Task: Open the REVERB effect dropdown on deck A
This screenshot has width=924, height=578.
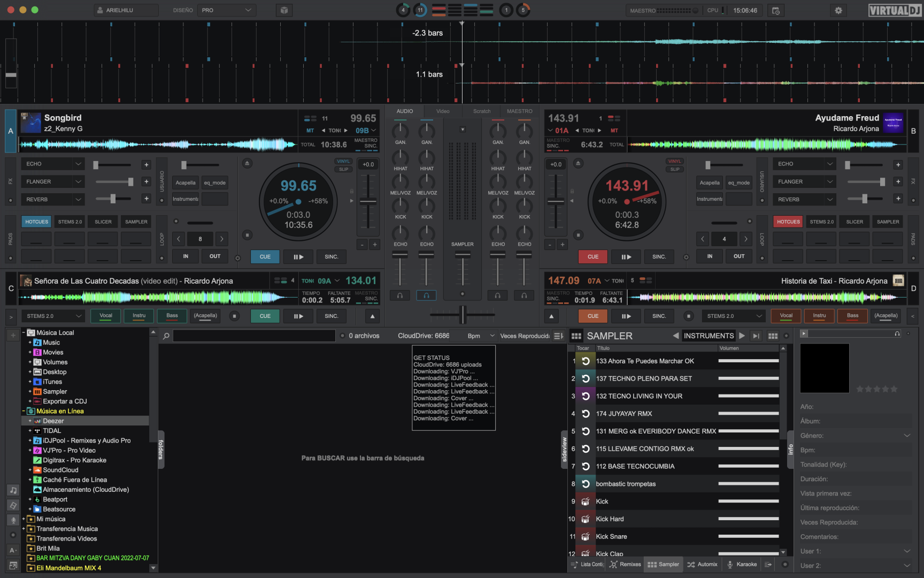Action: pyautogui.click(x=52, y=200)
